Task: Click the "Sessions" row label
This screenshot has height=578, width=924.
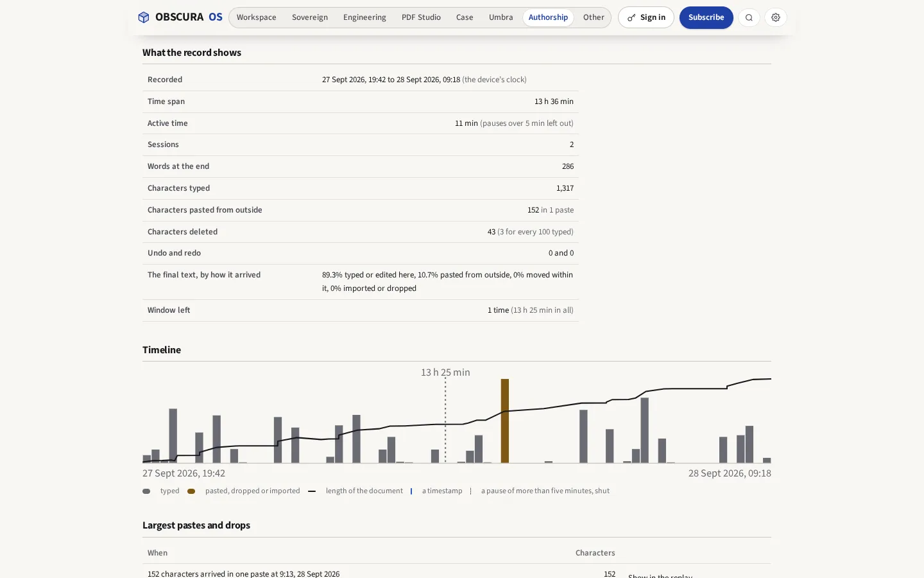Action: click(x=163, y=144)
